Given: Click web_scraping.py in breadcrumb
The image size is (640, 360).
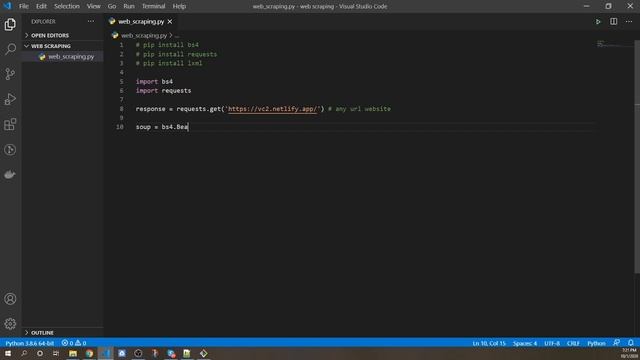Looking at the screenshot, I should click(x=144, y=36).
